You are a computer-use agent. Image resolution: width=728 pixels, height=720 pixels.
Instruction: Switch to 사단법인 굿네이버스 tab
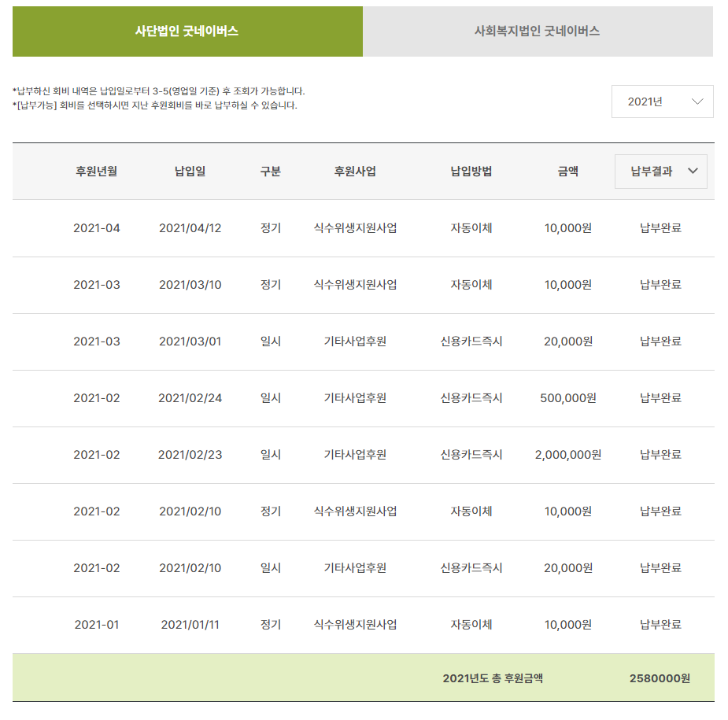(x=187, y=31)
